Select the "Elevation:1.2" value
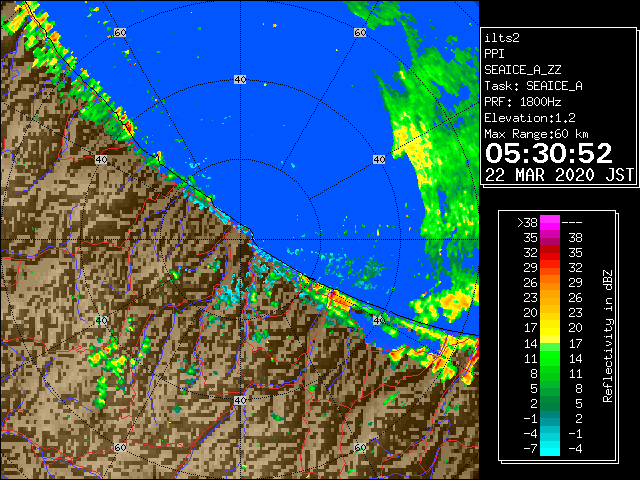 tap(530, 118)
